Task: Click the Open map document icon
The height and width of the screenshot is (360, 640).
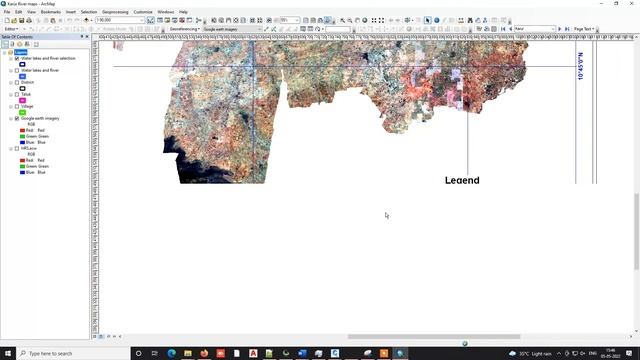Action: coord(14,20)
